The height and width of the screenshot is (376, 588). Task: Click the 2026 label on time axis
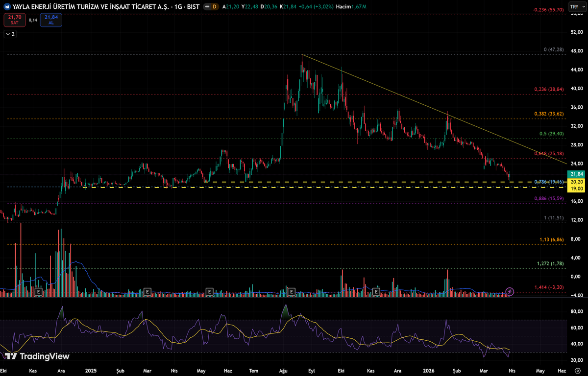[428, 371]
